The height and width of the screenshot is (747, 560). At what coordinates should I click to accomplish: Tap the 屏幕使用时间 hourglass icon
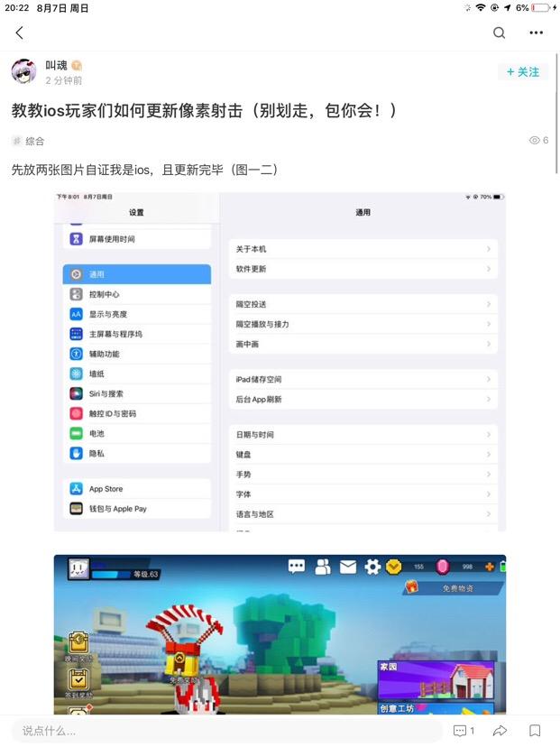point(76,239)
